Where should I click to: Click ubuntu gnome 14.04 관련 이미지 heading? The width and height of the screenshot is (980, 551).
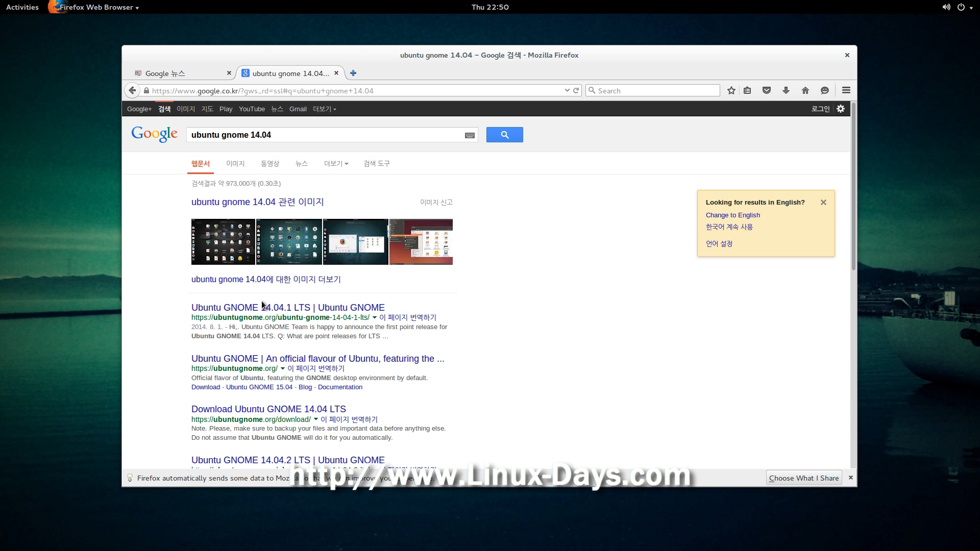[x=257, y=202]
